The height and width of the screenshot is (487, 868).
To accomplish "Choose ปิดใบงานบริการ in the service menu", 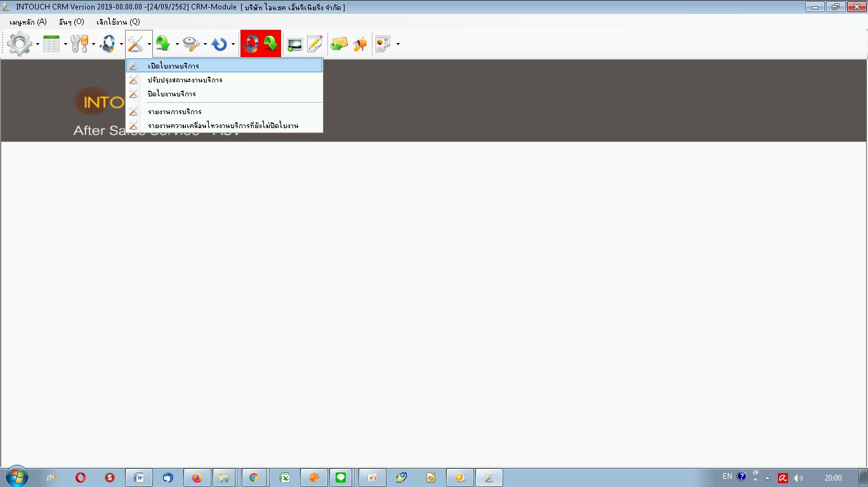I will (171, 94).
